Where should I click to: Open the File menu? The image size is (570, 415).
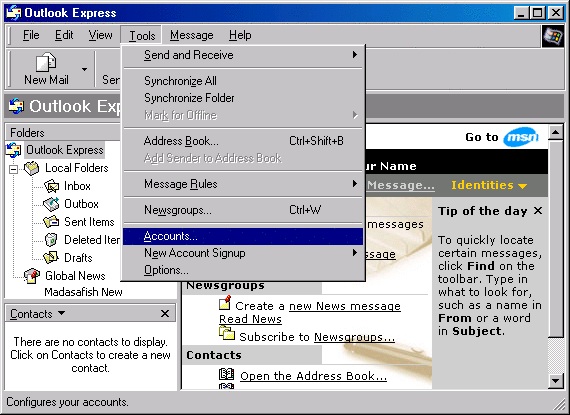(31, 35)
